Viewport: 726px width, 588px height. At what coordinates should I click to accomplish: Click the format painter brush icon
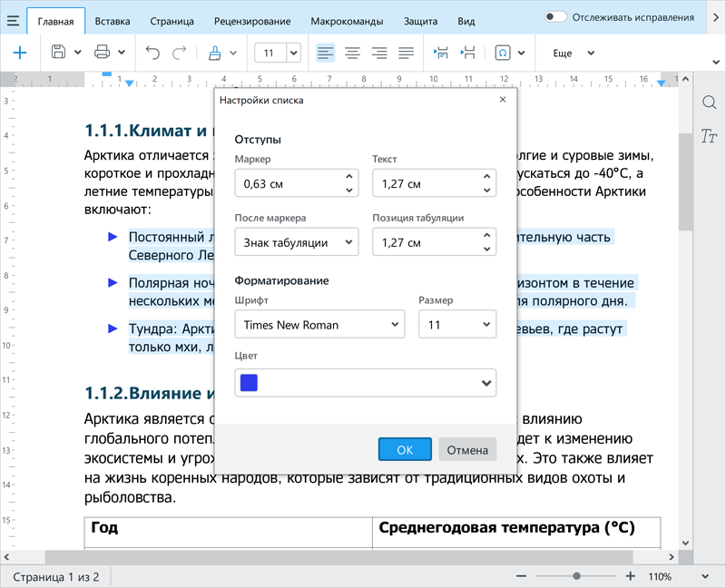215,53
